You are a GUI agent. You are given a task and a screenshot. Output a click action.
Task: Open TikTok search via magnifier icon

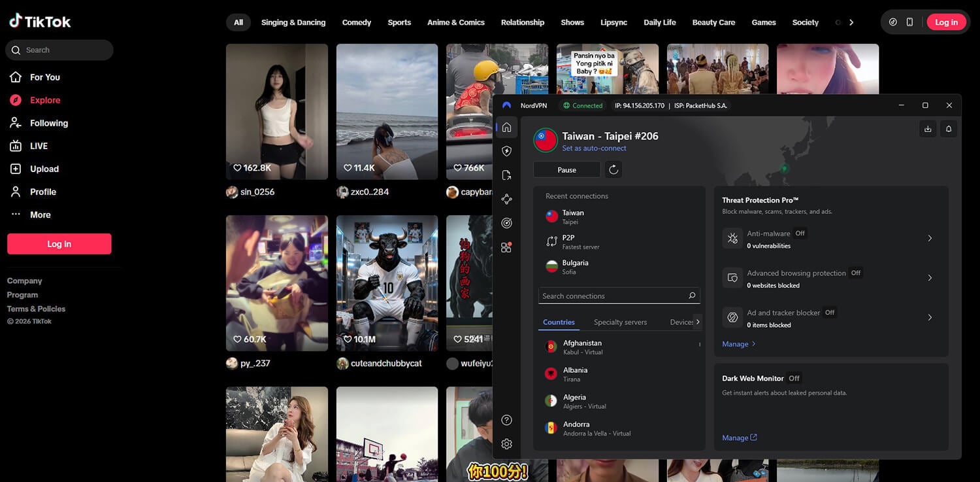(x=16, y=49)
